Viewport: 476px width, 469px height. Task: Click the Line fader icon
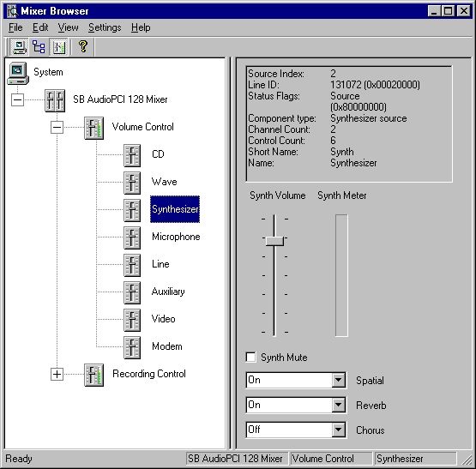coord(132,265)
